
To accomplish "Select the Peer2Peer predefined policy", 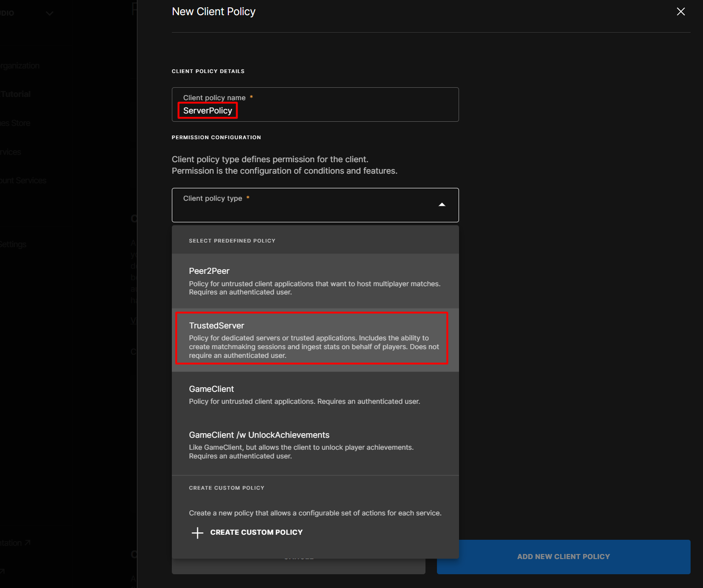I will pyautogui.click(x=315, y=281).
